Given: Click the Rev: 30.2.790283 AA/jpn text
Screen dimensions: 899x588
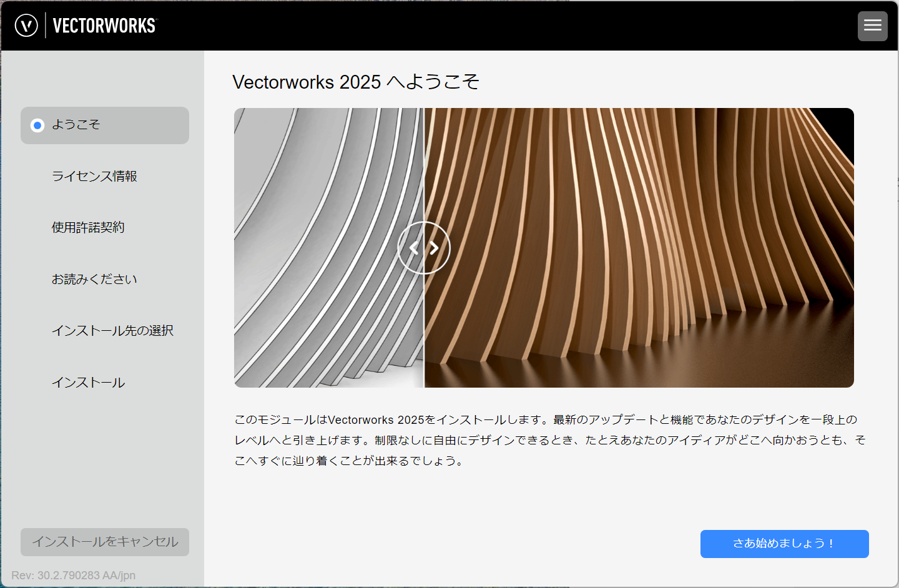Looking at the screenshot, I should click(73, 576).
